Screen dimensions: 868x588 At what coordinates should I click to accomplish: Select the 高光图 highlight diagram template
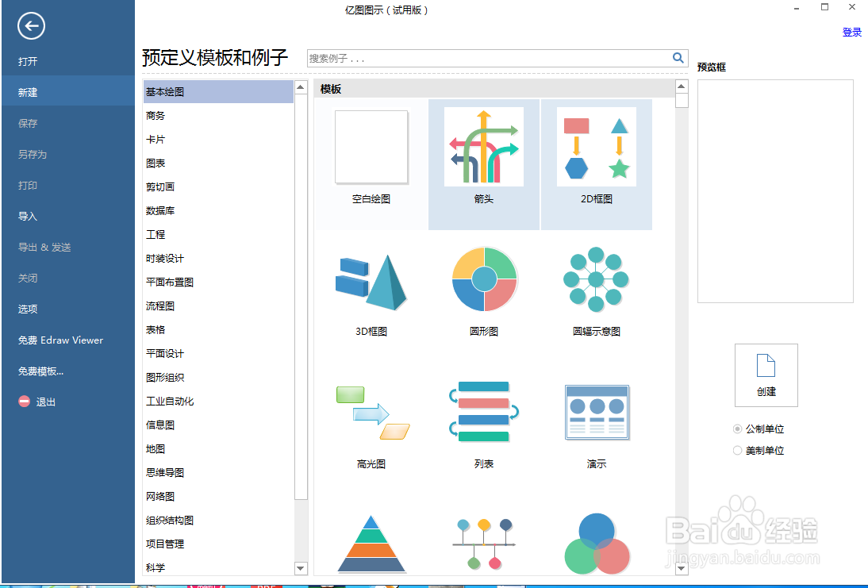click(x=373, y=413)
